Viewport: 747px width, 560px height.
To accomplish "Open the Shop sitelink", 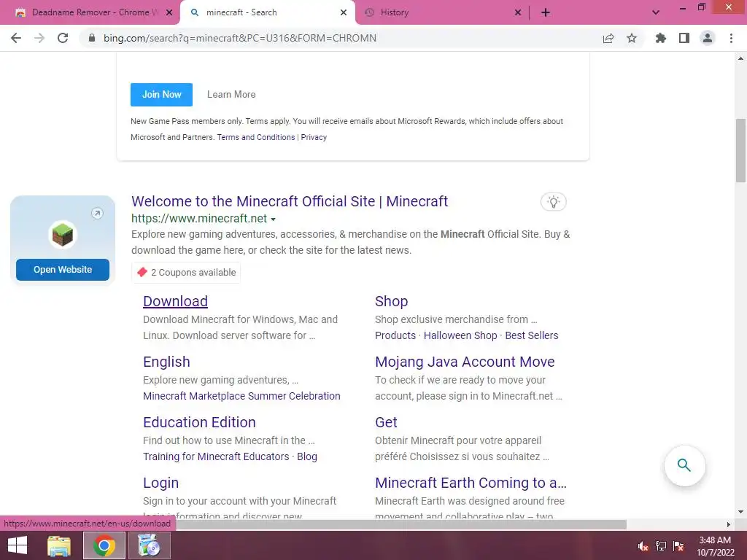I will point(391,301).
